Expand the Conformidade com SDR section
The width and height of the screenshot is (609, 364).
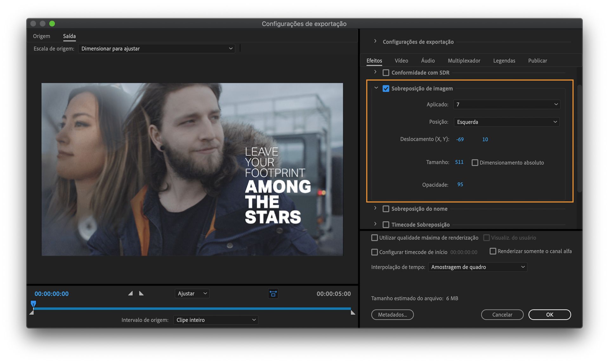point(375,72)
